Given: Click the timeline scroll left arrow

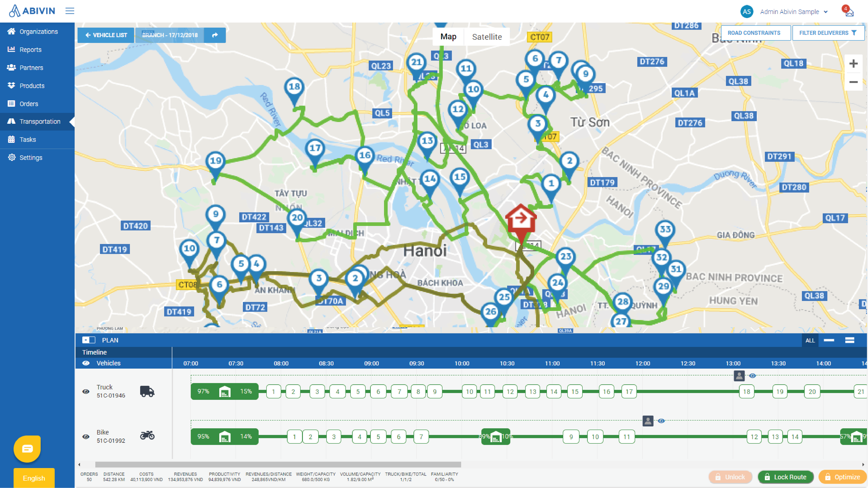Looking at the screenshot, I should [x=79, y=464].
